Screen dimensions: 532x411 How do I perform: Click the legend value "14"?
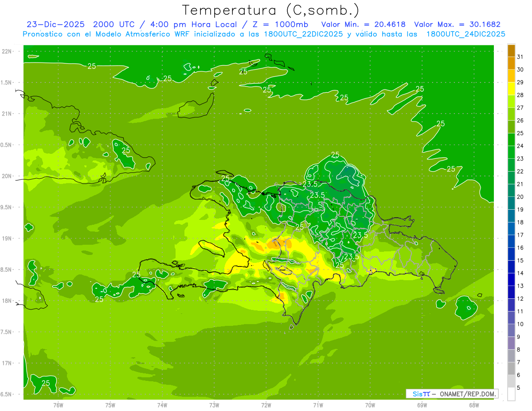pyautogui.click(x=520, y=273)
